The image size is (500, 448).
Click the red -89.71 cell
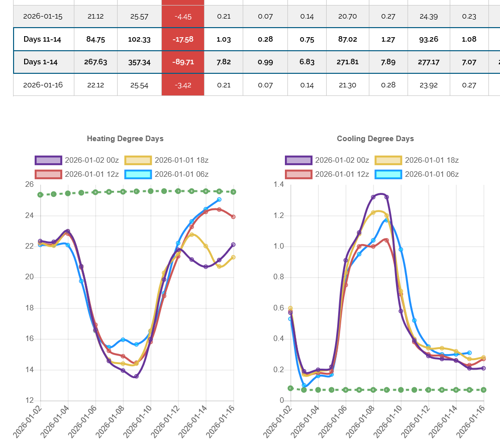click(x=183, y=62)
